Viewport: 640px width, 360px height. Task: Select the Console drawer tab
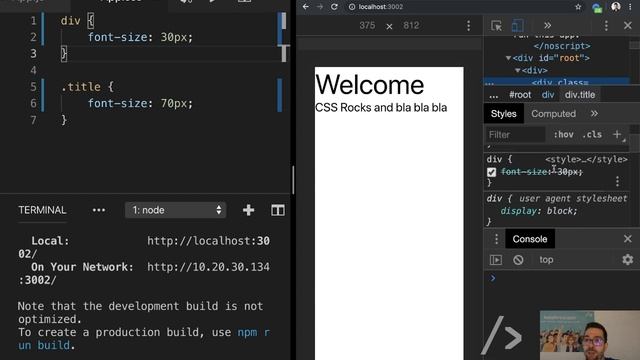530,239
